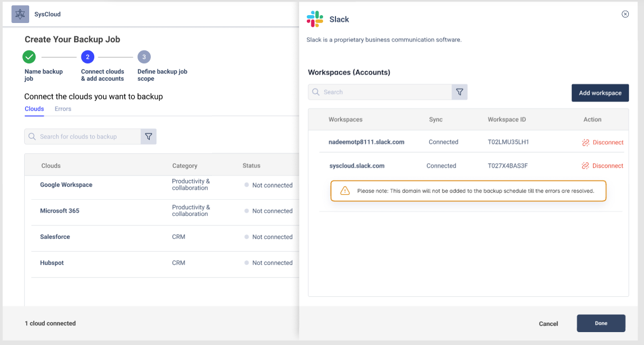Open the filter beside cloud search
Screen dimensions: 644x345
pos(148,136)
